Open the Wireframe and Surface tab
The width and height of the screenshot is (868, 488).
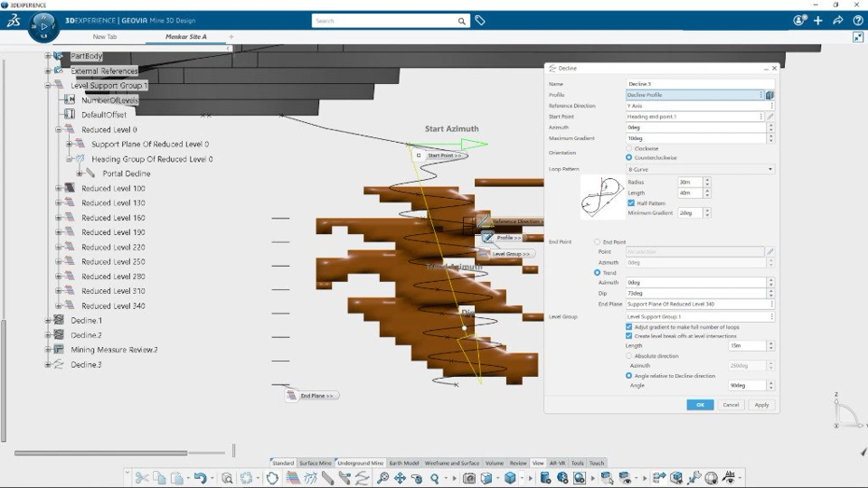coord(452,463)
